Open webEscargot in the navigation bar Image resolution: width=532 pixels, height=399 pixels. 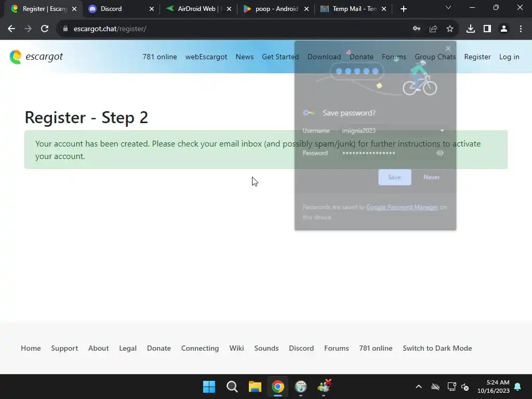click(206, 57)
